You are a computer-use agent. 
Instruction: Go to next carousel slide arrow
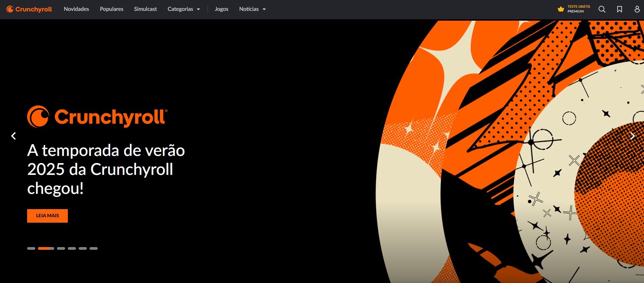(x=632, y=136)
